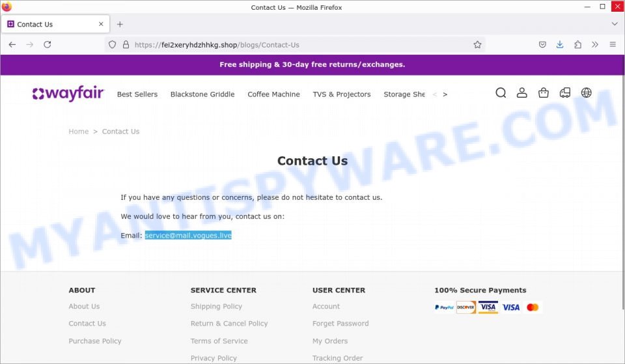Move the nav menu back with left arrow

pos(435,94)
